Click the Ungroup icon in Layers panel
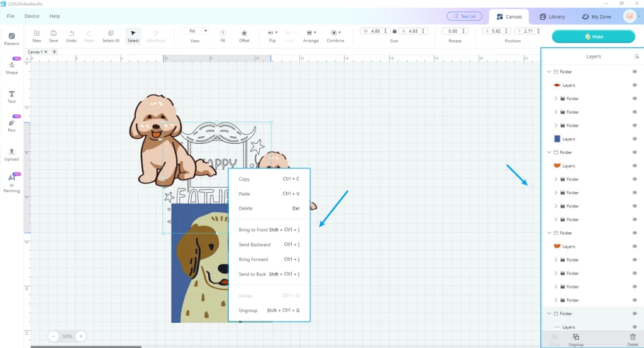Image resolution: width=644 pixels, height=348 pixels. click(x=576, y=339)
